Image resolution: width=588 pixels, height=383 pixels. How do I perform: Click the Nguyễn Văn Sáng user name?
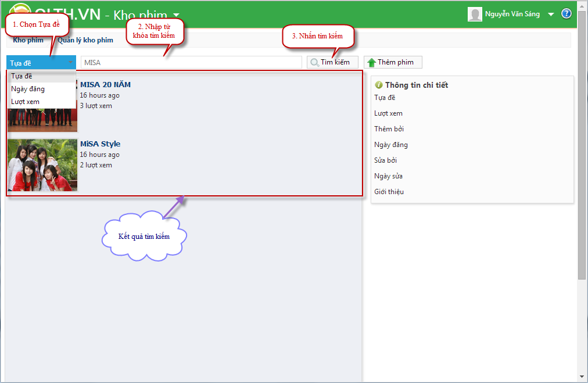point(512,15)
